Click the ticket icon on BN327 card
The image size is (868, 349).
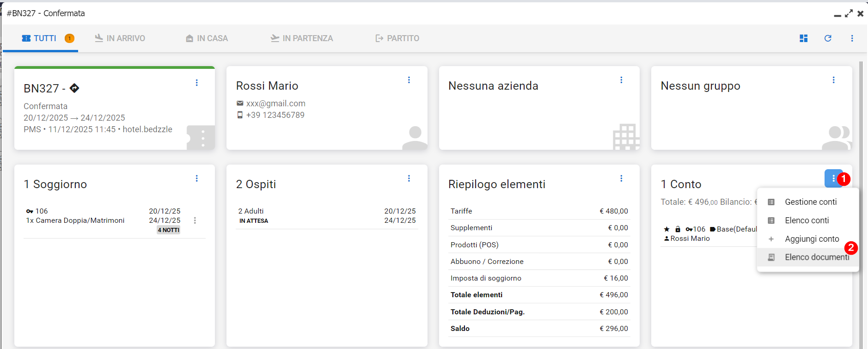tap(201, 138)
